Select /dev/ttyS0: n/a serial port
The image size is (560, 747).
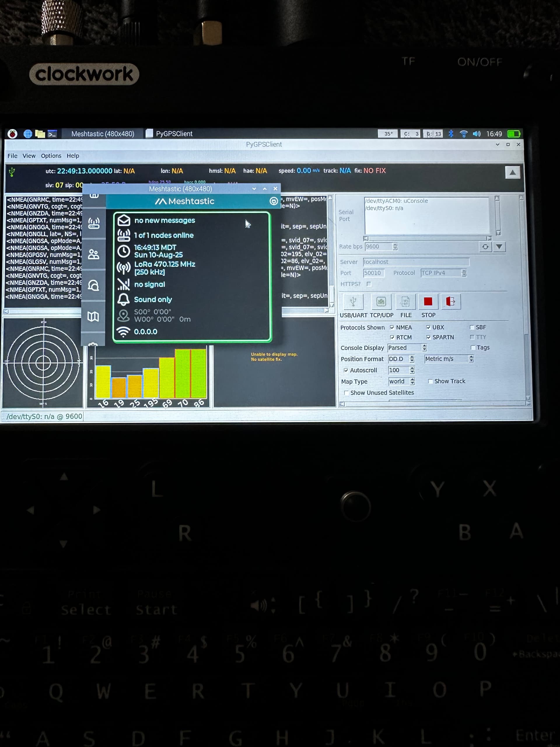click(x=384, y=208)
